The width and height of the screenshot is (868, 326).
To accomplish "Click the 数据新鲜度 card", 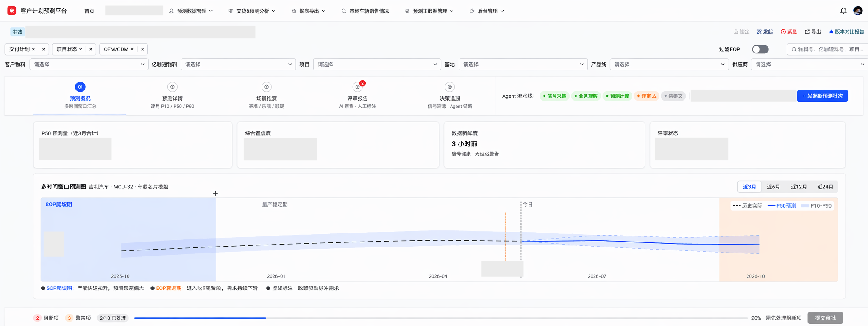I will pos(544,145).
